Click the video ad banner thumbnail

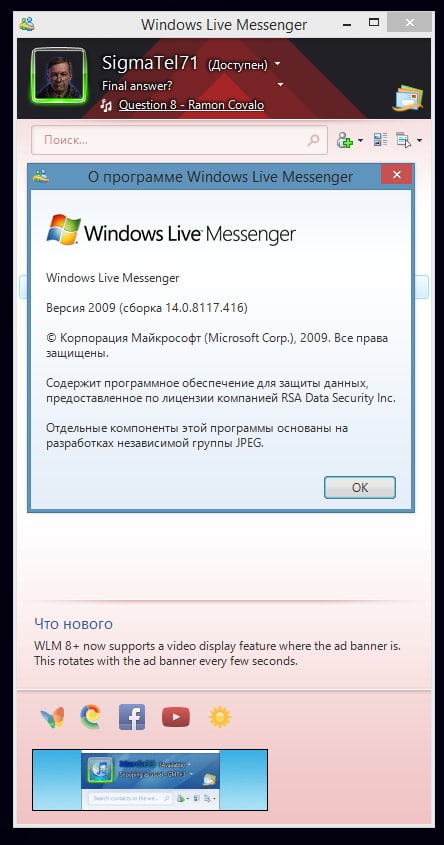pyautogui.click(x=150, y=780)
